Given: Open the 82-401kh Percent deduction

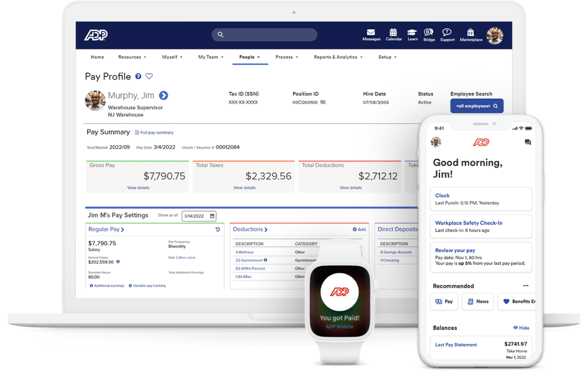Looking at the screenshot, I should [x=250, y=269].
